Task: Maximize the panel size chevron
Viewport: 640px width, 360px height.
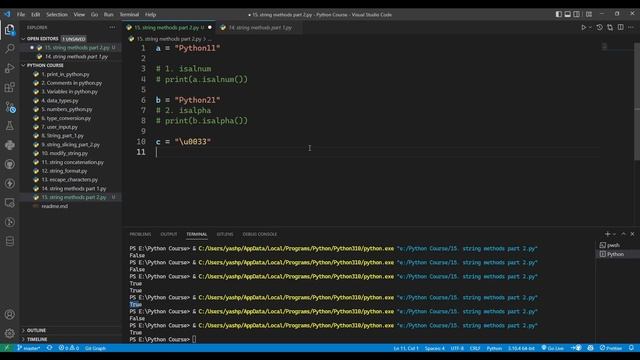Action: 623,234
